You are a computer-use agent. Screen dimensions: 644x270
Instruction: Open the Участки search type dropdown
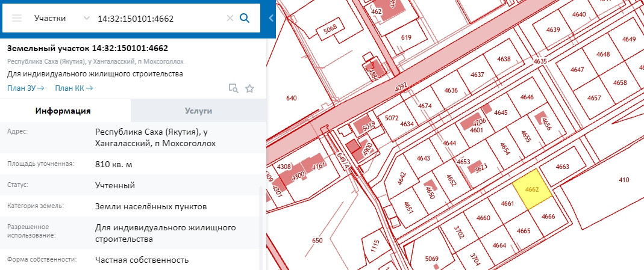pos(61,19)
